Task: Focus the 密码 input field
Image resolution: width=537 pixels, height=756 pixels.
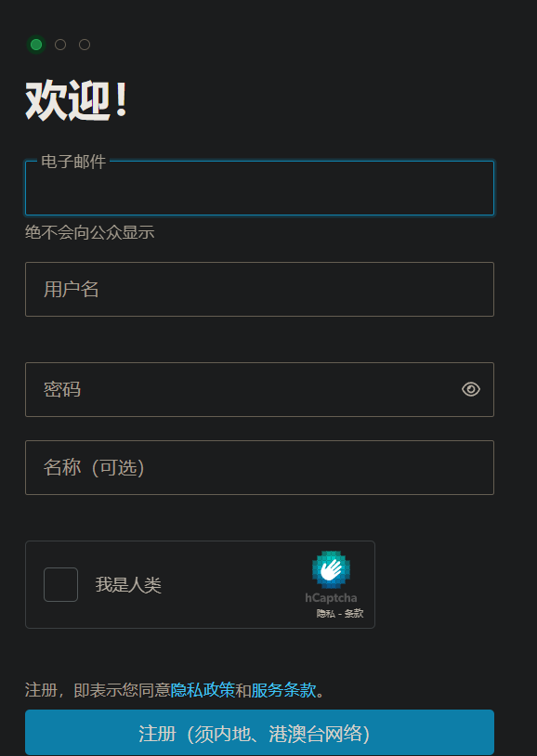Action: [259, 389]
